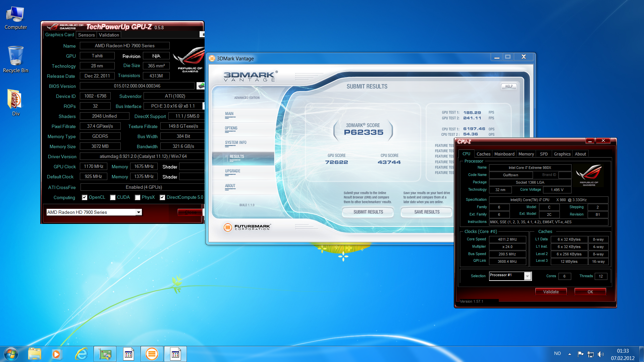Open the Div folder on the desktop

point(15,103)
